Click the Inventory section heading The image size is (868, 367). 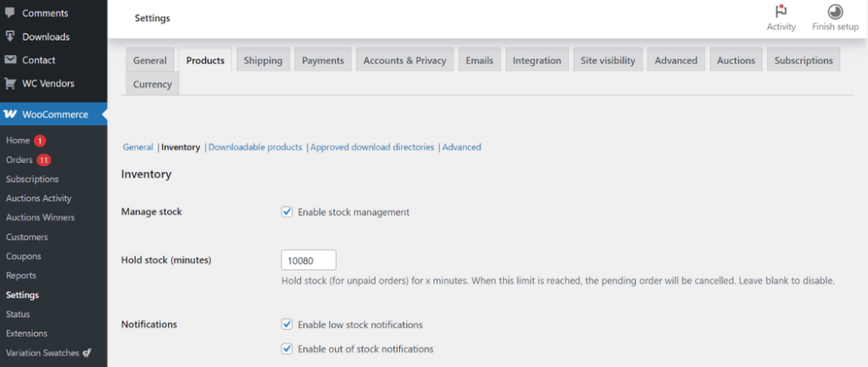[146, 175]
